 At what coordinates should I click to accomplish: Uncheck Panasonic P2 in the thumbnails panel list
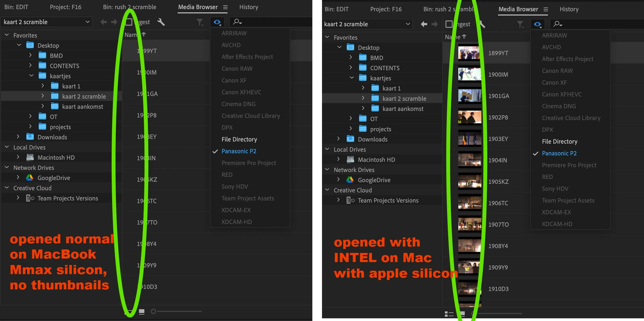(x=559, y=153)
